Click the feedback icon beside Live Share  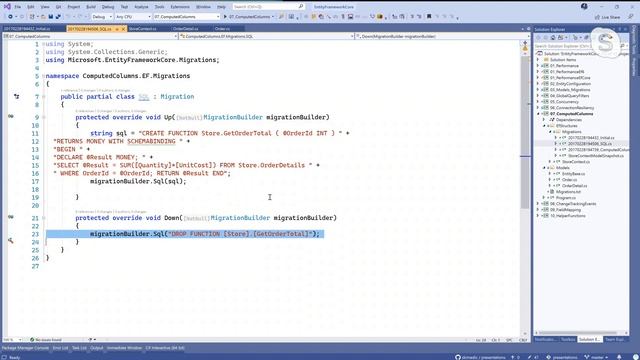coord(631,17)
